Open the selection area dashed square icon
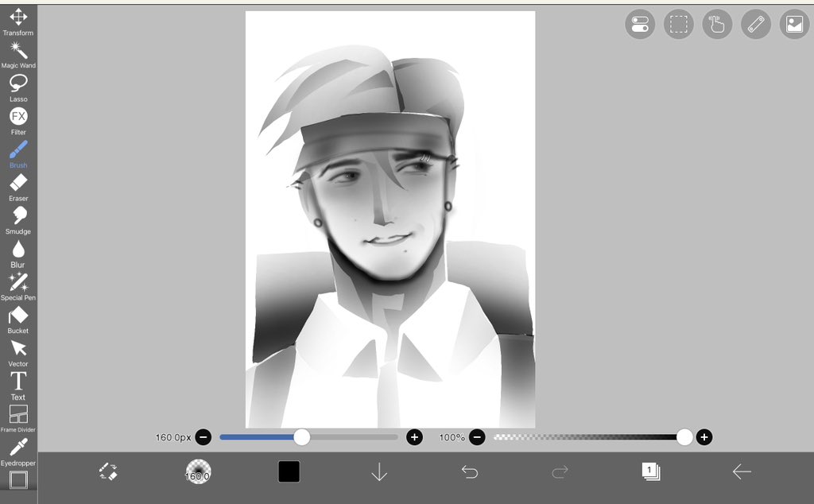814x504 pixels. 679,24
